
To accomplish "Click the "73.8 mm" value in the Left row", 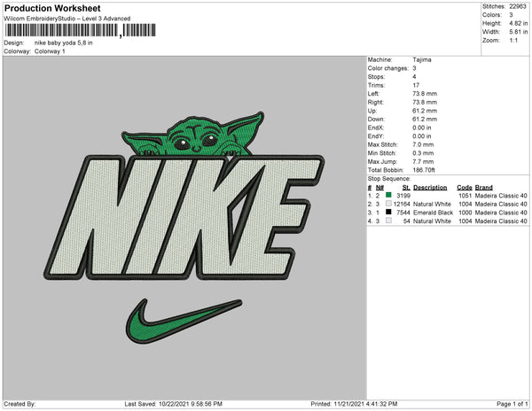I will pos(425,94).
